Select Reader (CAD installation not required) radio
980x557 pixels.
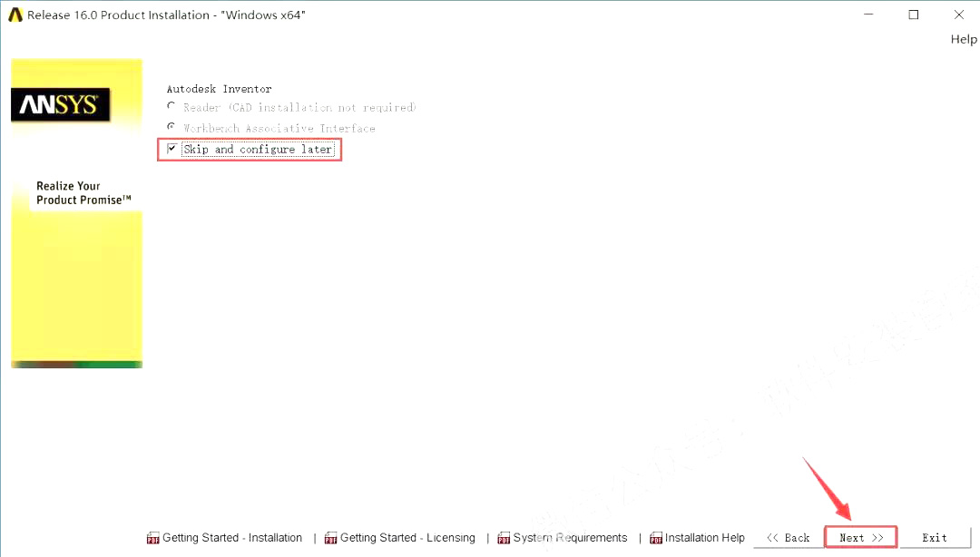(171, 107)
